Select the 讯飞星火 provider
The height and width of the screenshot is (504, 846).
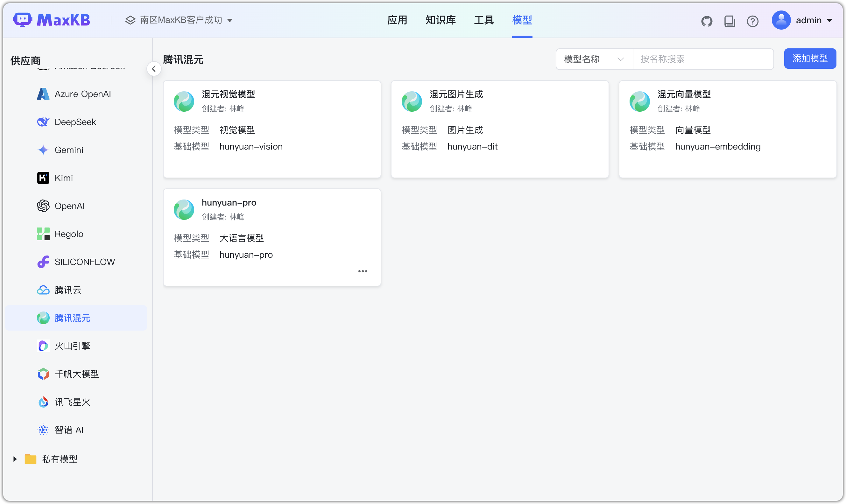click(76, 402)
